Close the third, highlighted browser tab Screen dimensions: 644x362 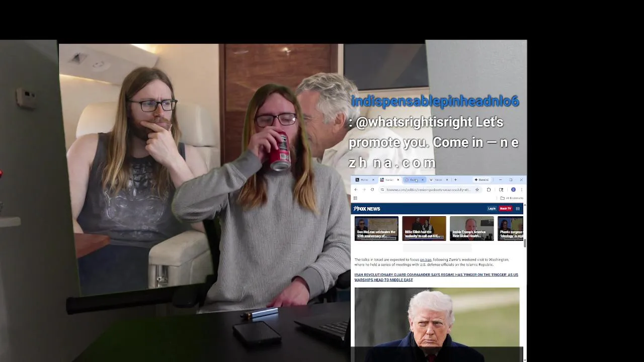point(423,179)
